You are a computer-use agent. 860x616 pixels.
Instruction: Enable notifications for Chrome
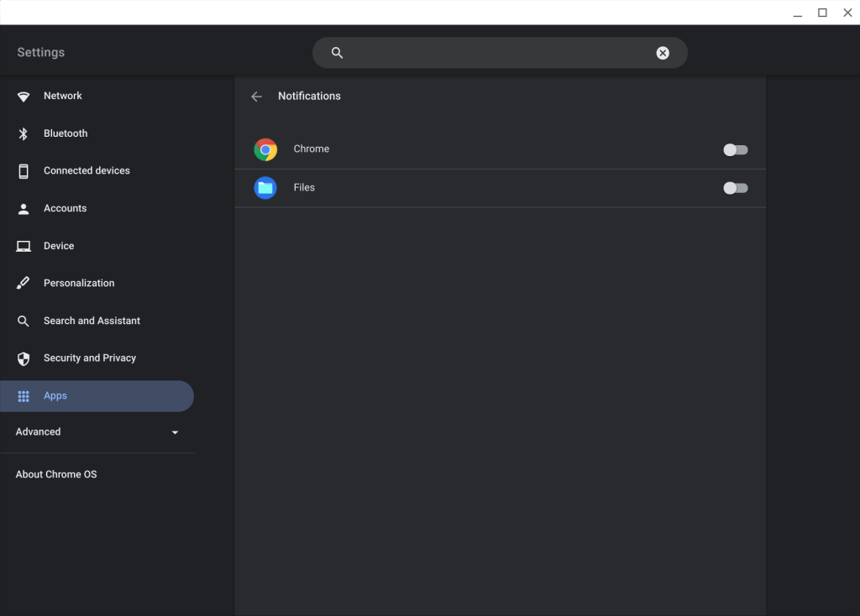point(735,149)
